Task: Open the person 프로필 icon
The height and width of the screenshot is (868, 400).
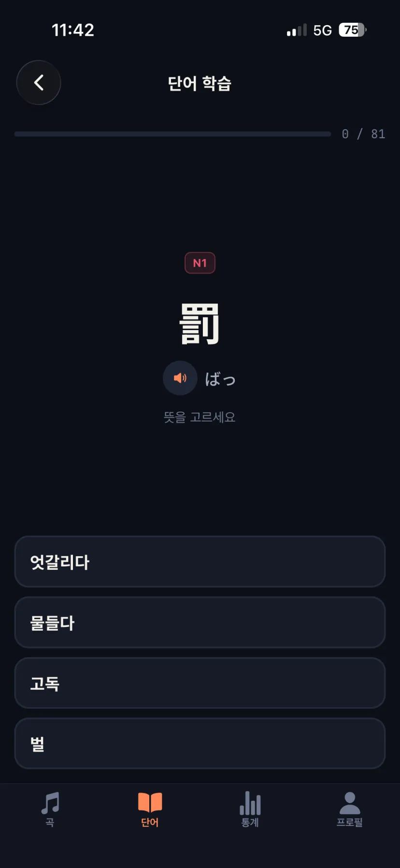Action: point(350,803)
